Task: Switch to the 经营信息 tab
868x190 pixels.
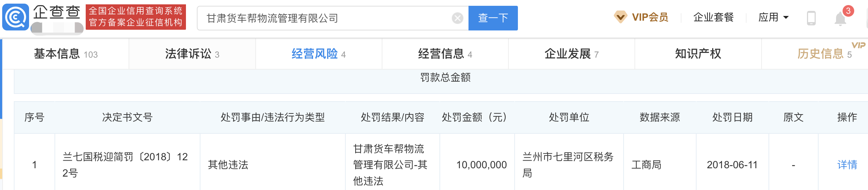Action: pos(445,54)
